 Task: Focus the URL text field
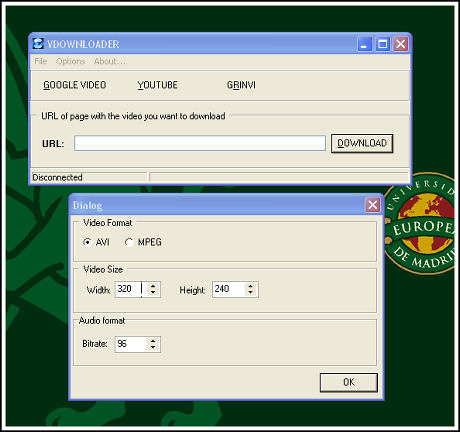click(200, 143)
